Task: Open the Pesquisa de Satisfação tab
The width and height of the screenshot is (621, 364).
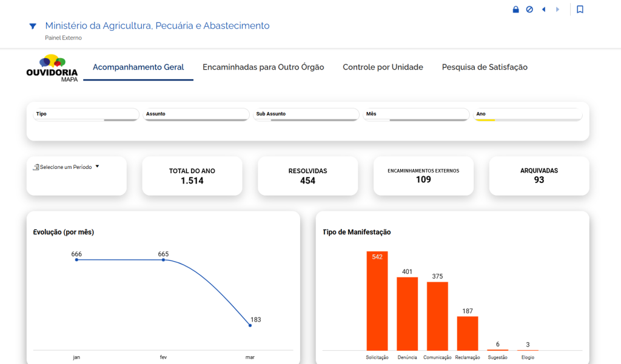Action: pyautogui.click(x=485, y=67)
